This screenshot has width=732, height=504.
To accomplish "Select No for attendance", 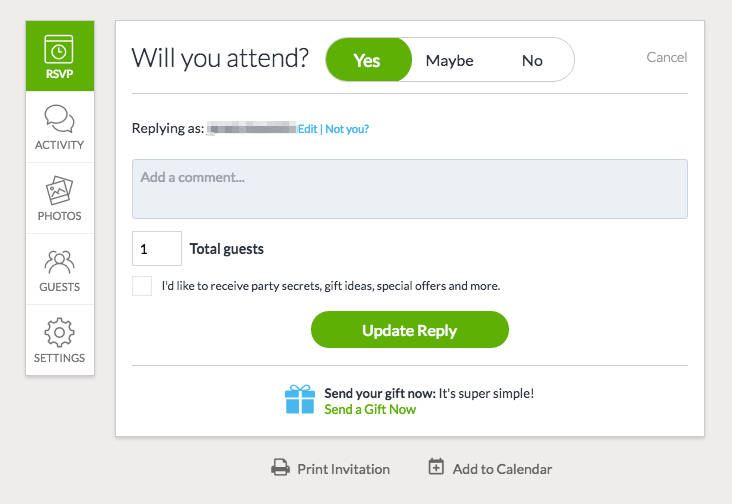I will click(532, 60).
